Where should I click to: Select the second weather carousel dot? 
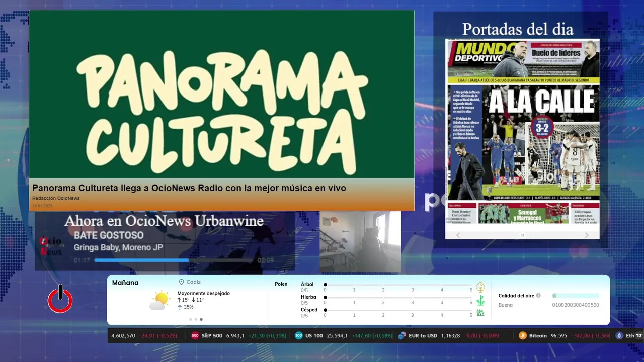196,319
